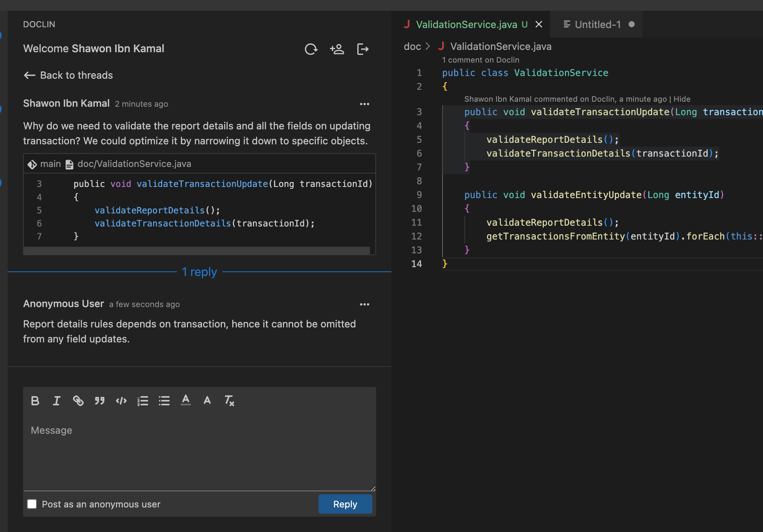This screenshot has height=532, width=763.
Task: Select the ValidationService.java breadcrumb item
Action: (500, 46)
